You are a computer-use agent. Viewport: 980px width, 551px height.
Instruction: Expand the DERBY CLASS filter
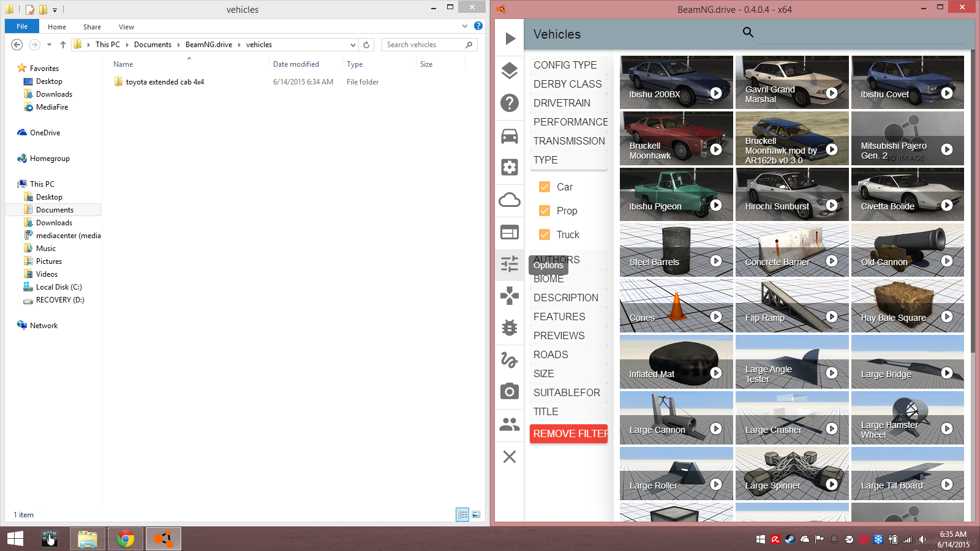point(568,84)
